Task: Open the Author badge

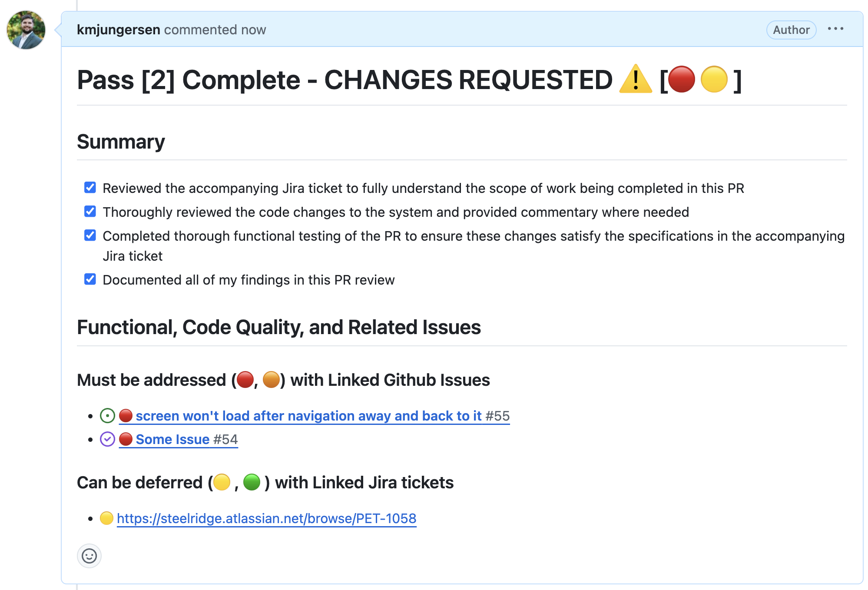Action: click(791, 30)
